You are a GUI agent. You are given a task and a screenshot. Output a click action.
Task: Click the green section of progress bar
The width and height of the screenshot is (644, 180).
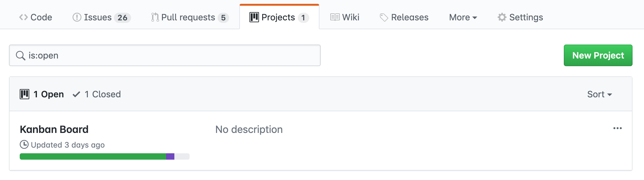[93, 156]
